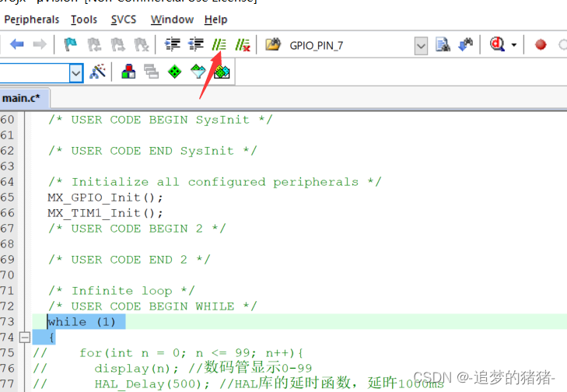Navigate backwards with blue left arrow

[x=16, y=44]
